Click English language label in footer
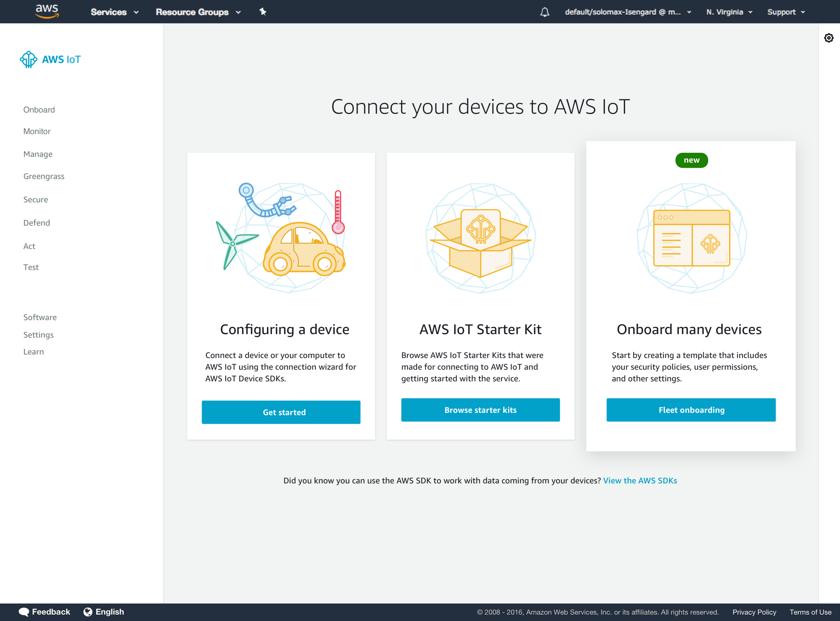840x621 pixels. (110, 612)
